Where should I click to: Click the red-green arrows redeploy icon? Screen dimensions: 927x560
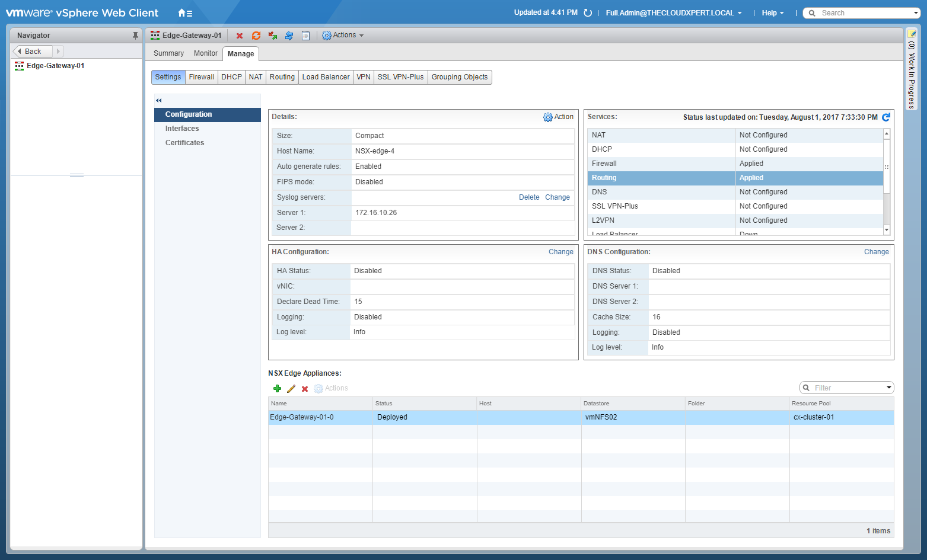coord(273,36)
